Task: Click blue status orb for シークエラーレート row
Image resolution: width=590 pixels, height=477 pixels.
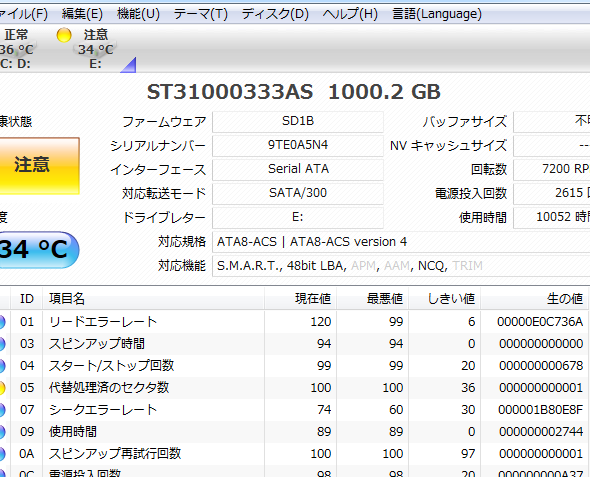Action: [2, 410]
